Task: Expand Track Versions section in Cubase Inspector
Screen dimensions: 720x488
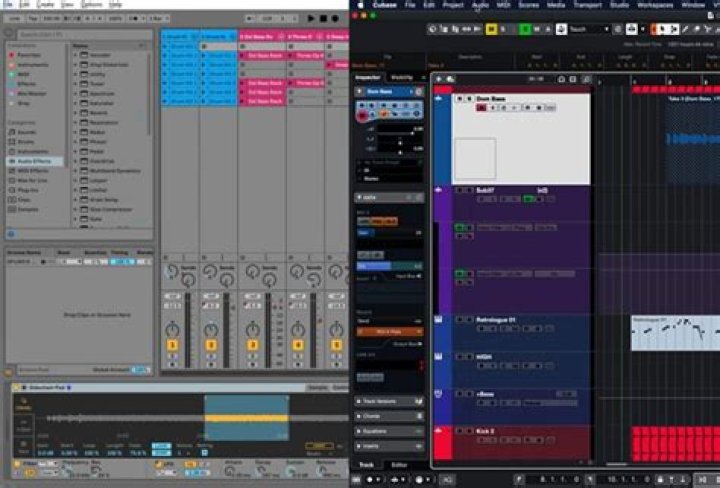Action: tap(389, 401)
